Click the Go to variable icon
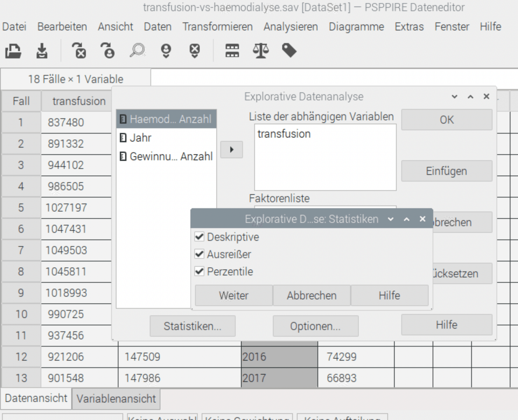Image resolution: width=518 pixels, height=420 pixels. [x=79, y=51]
